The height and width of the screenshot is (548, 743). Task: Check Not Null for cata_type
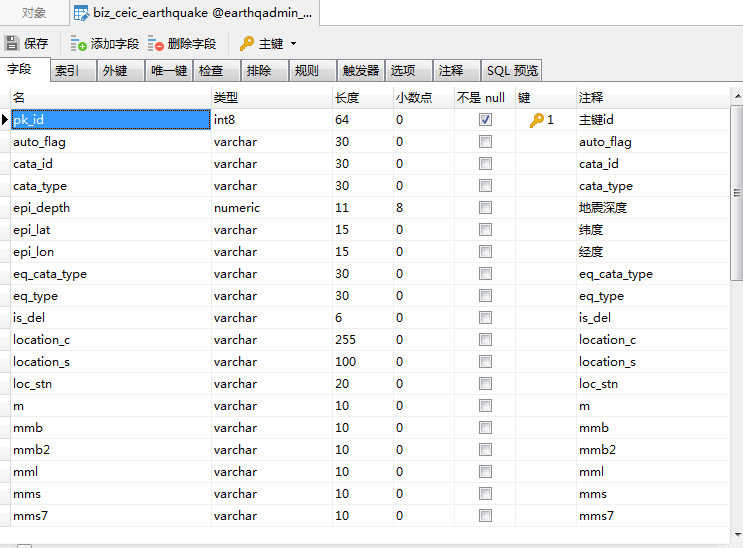coord(485,185)
